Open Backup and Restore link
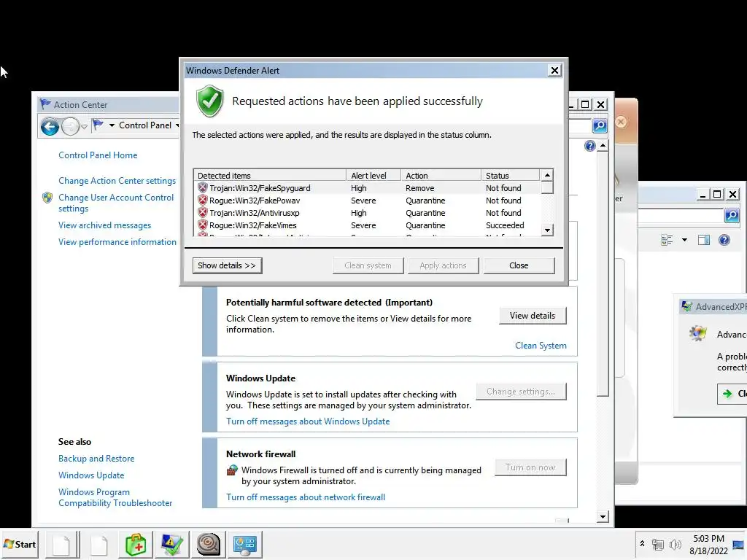Image resolution: width=747 pixels, height=560 pixels. click(96, 459)
